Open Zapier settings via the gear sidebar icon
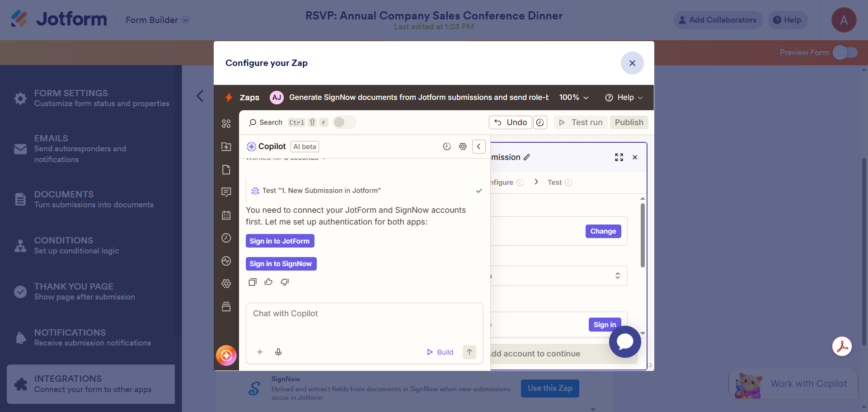 click(226, 284)
